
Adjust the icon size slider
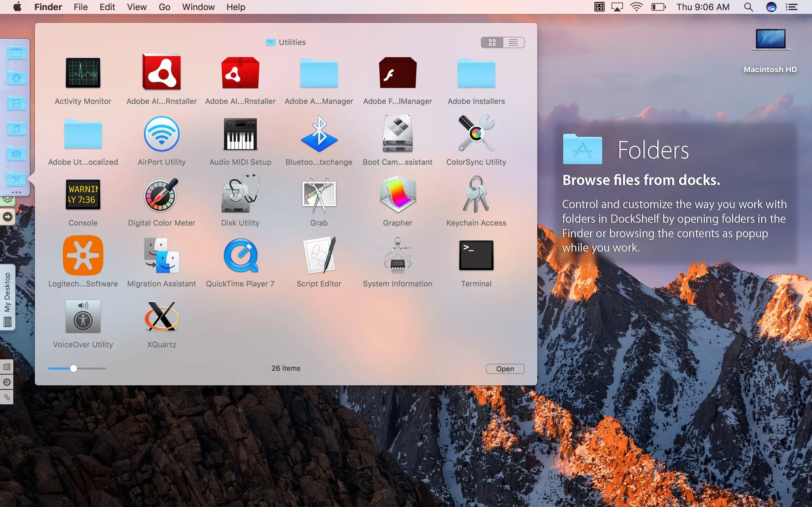point(74,369)
